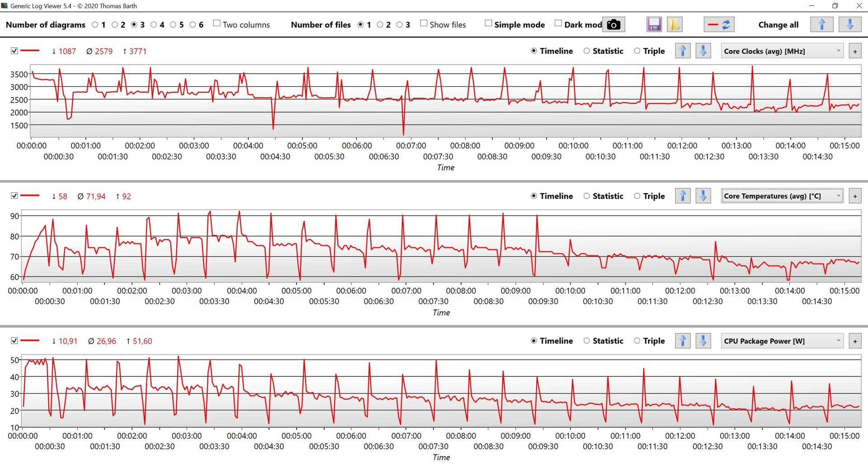The width and height of the screenshot is (868, 470).
Task: Click red line color swatch of Core Clocks
Action: [30, 51]
